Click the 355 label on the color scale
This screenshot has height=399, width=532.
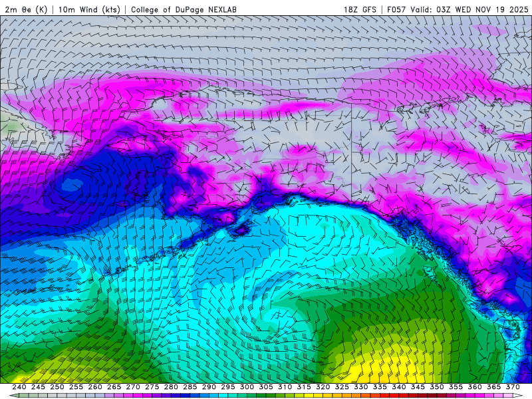[456, 387]
